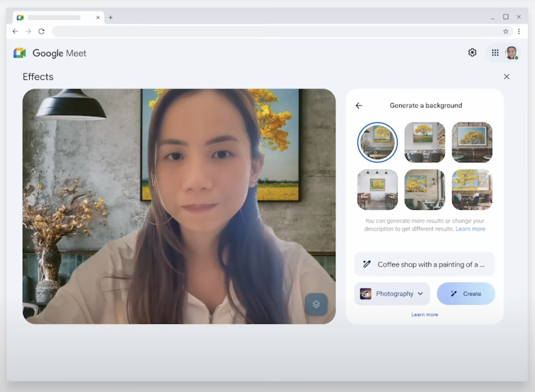Click the magic pen icon in prompt
Screen dimensions: 535x392
tap(367, 264)
